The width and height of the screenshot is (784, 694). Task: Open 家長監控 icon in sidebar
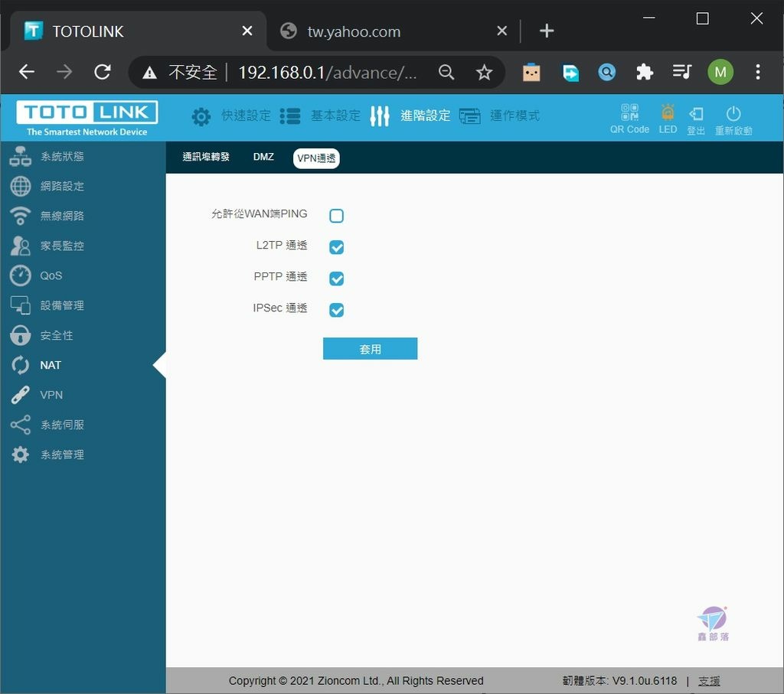point(20,246)
